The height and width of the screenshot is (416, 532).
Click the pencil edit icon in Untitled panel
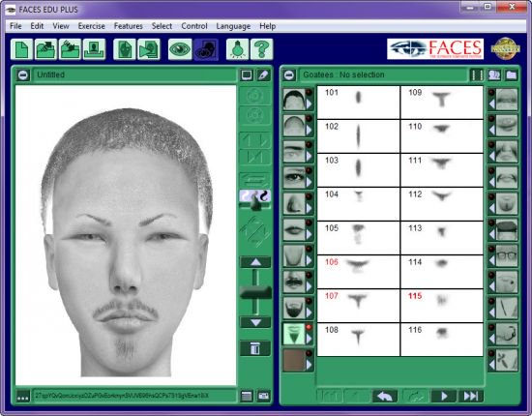click(x=263, y=75)
